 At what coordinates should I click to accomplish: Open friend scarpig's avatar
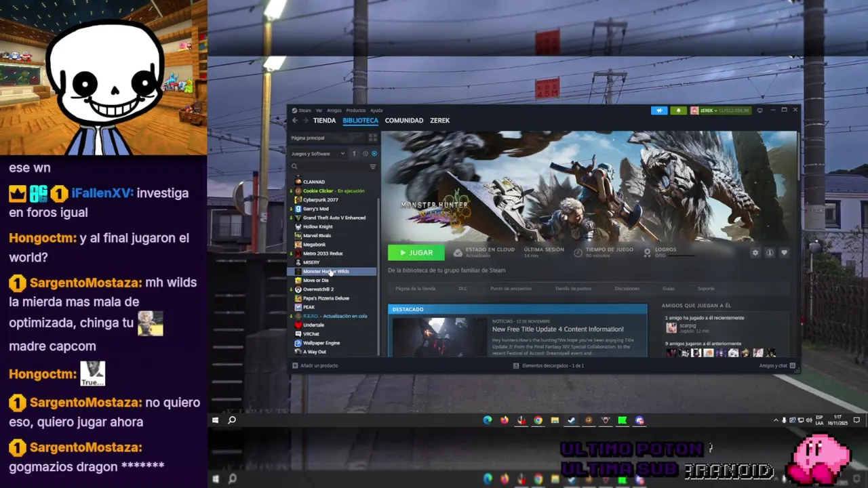pos(671,328)
